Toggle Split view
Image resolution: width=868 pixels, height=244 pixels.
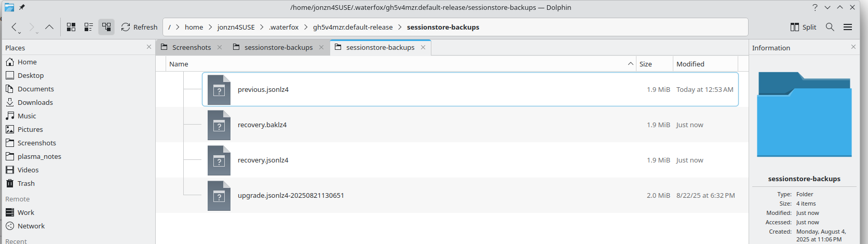pos(803,27)
